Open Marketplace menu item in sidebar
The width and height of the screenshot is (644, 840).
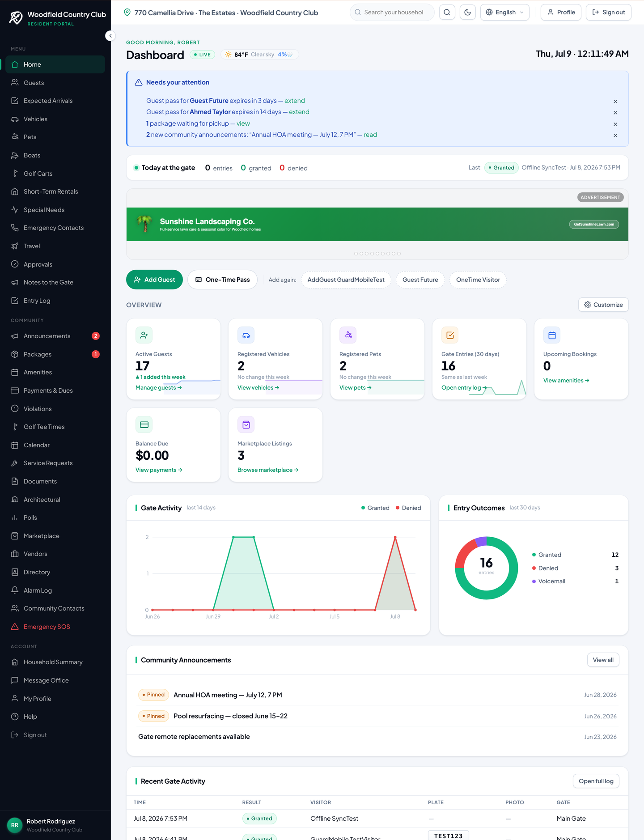[55, 536]
